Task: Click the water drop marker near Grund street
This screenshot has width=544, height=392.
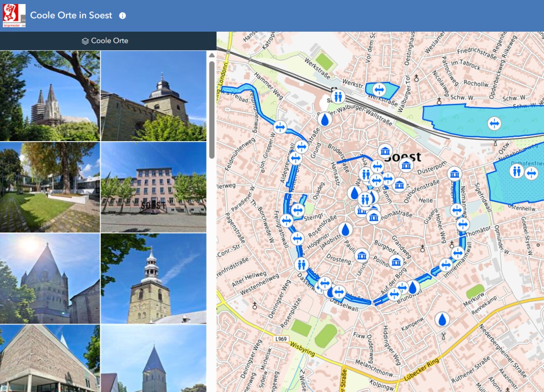Action: click(325, 119)
